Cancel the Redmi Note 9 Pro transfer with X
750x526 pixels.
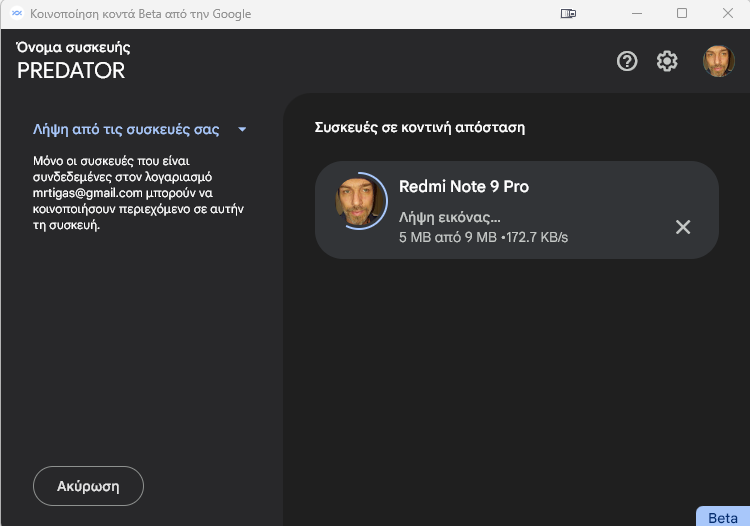click(x=683, y=227)
